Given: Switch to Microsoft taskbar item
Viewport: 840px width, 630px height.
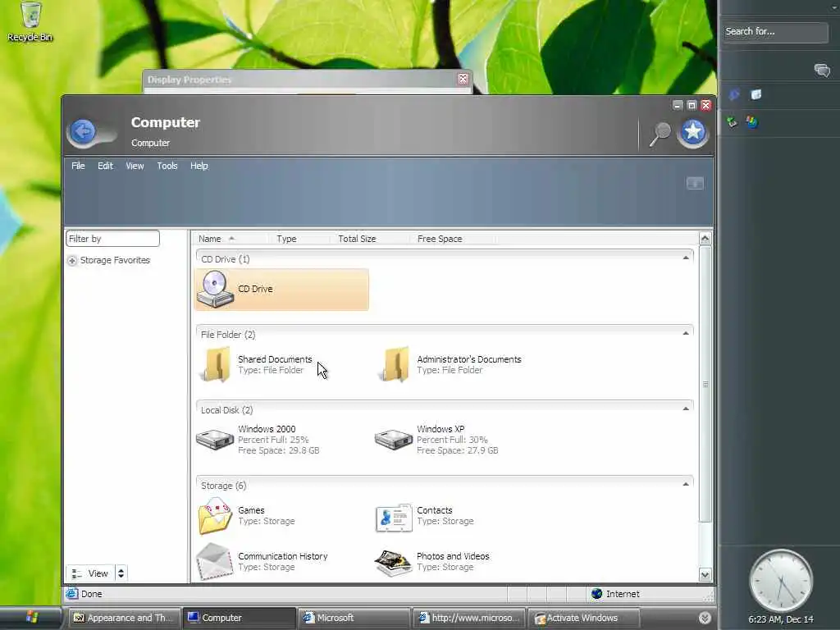Looking at the screenshot, I should point(354,618).
